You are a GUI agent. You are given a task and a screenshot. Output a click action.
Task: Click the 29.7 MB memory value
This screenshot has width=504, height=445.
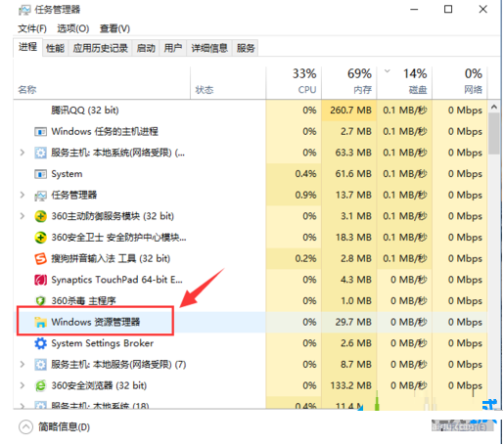point(353,322)
